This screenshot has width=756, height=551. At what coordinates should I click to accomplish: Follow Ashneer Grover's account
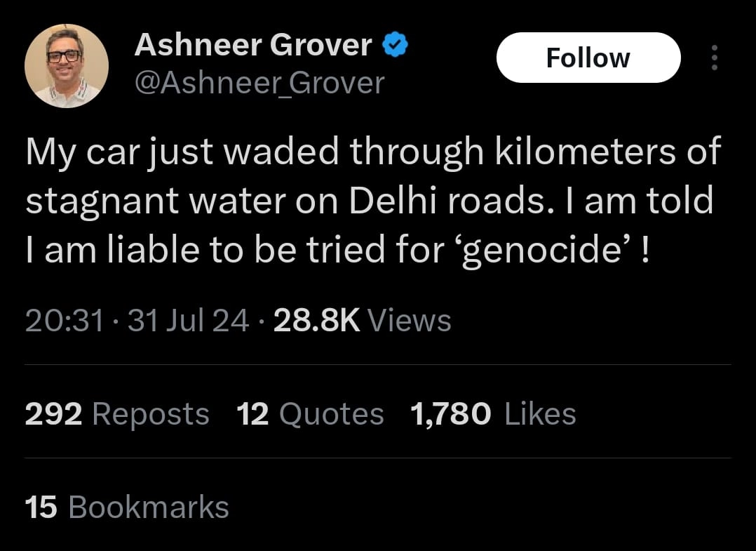pos(588,58)
